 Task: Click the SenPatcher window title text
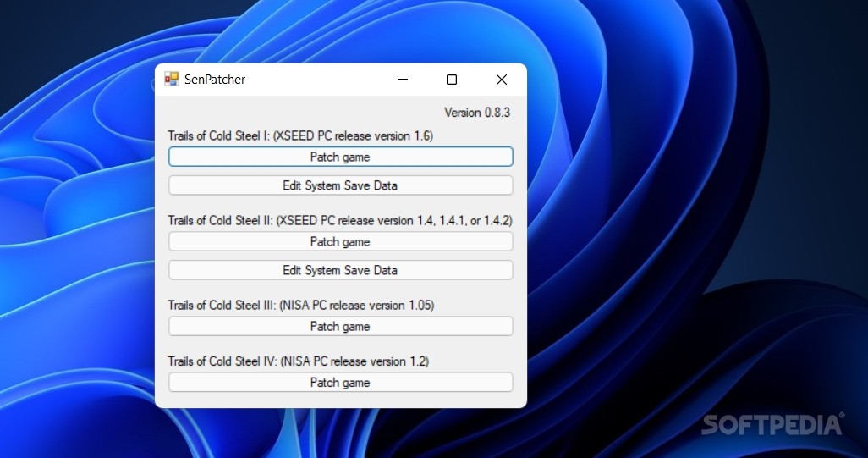(x=215, y=80)
